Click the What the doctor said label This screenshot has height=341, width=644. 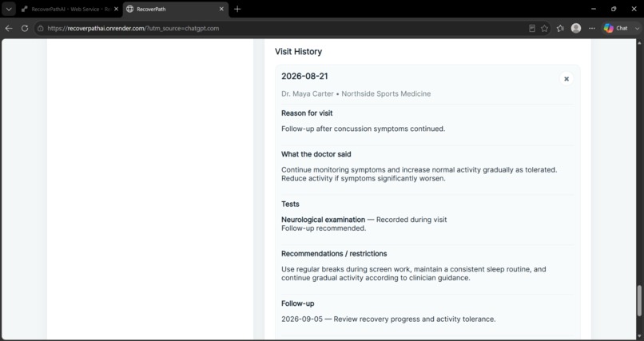pos(316,154)
